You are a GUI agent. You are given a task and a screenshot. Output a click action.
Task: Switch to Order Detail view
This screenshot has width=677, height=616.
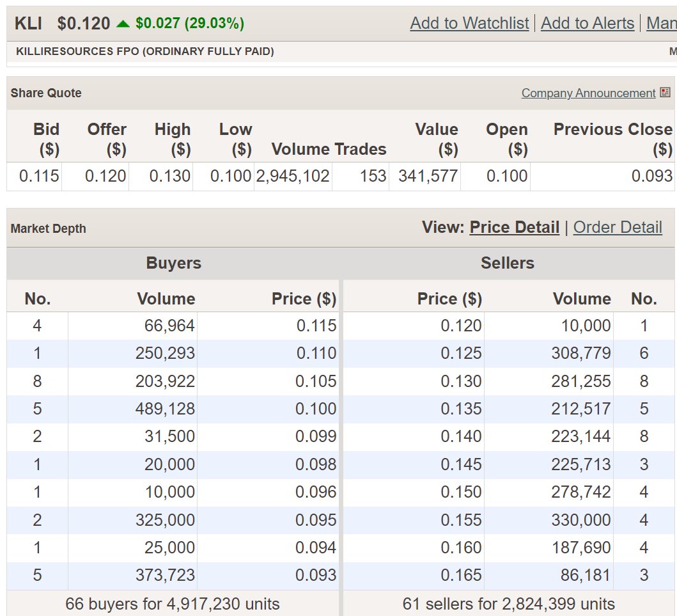618,227
